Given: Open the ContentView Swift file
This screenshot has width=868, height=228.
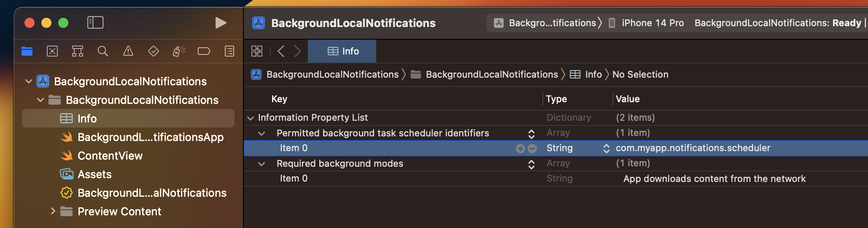Looking at the screenshot, I should point(110,156).
